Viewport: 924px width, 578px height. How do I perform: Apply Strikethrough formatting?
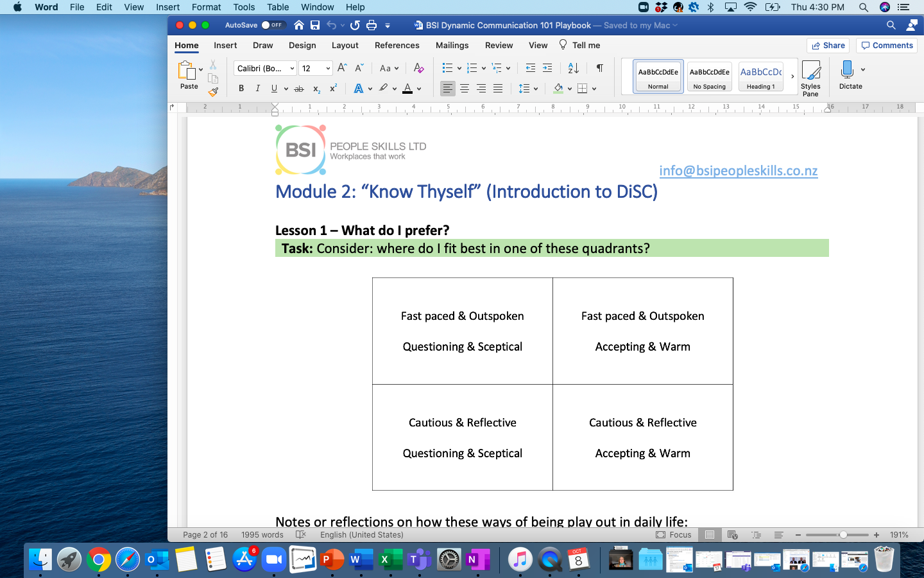[299, 89]
